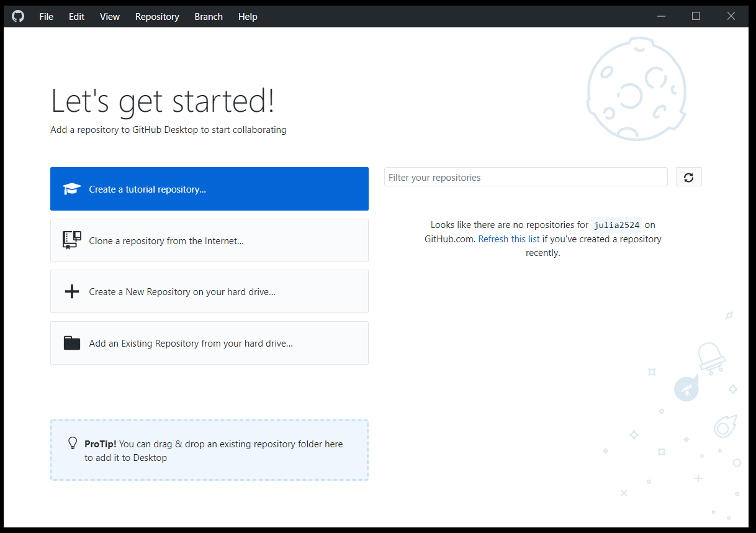Open the File menu
This screenshot has width=756, height=533.
coord(47,17)
